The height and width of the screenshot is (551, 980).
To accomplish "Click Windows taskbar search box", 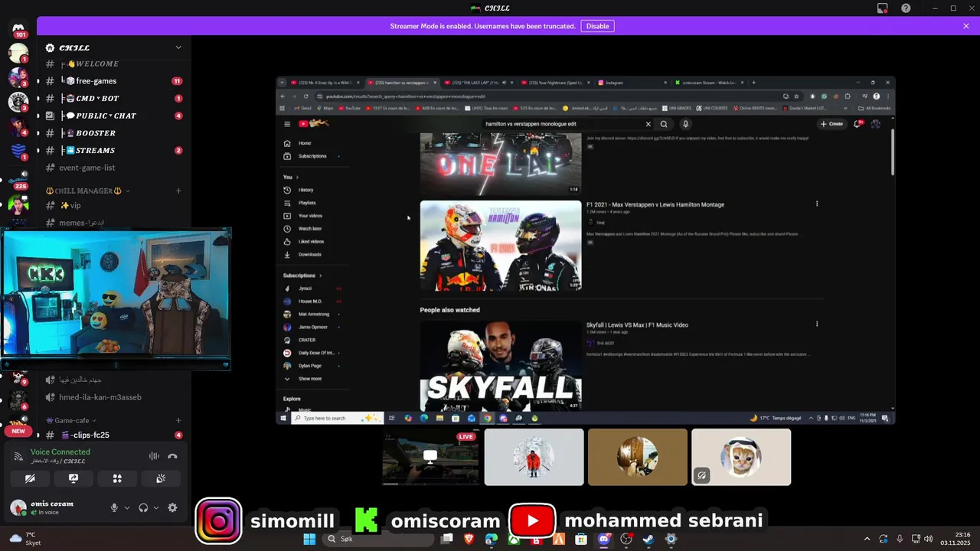I will coord(377,539).
